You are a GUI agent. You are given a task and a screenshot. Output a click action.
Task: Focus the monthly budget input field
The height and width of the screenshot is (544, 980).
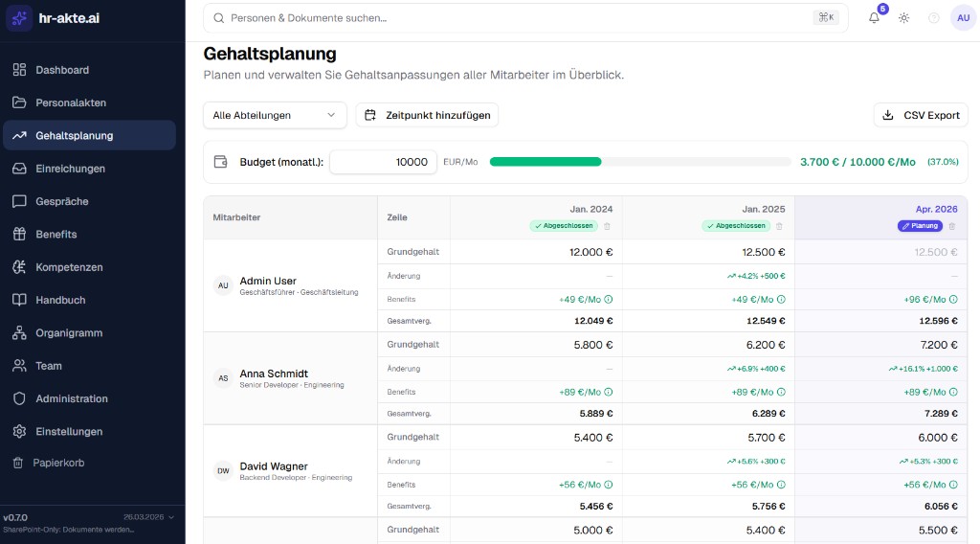tap(383, 162)
